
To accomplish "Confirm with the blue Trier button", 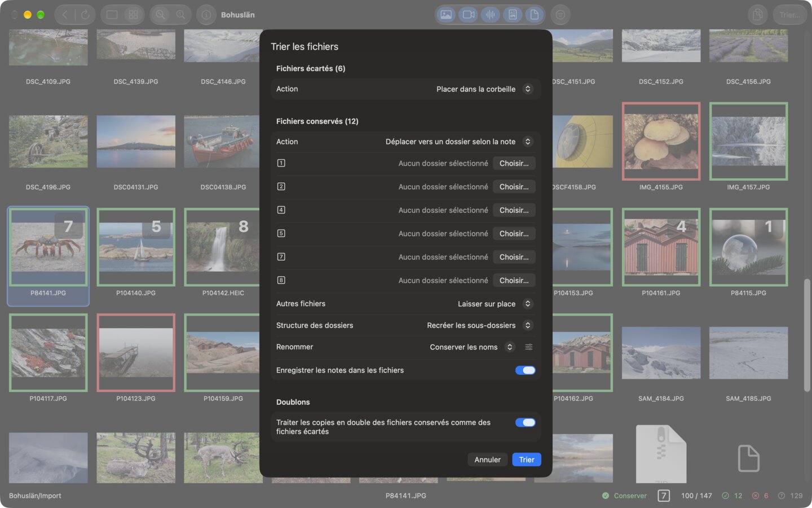I will pos(527,459).
